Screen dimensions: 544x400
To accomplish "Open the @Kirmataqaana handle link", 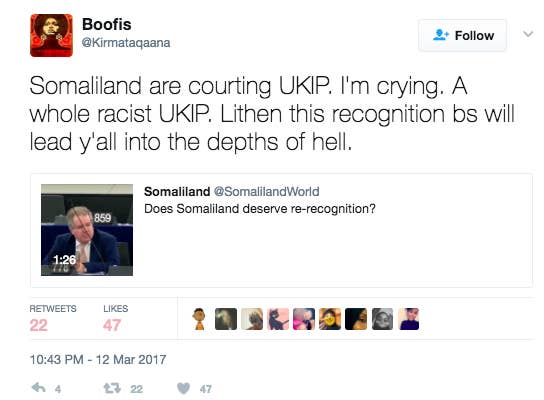I will pos(126,43).
